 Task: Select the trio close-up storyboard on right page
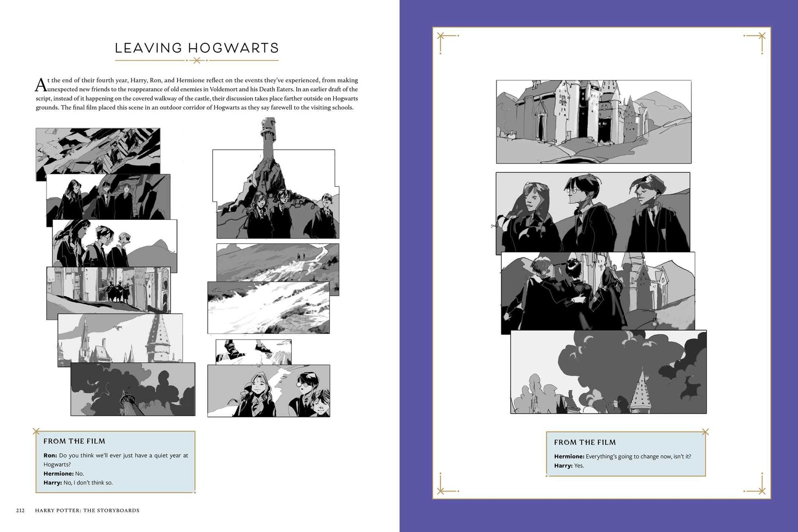click(593, 212)
